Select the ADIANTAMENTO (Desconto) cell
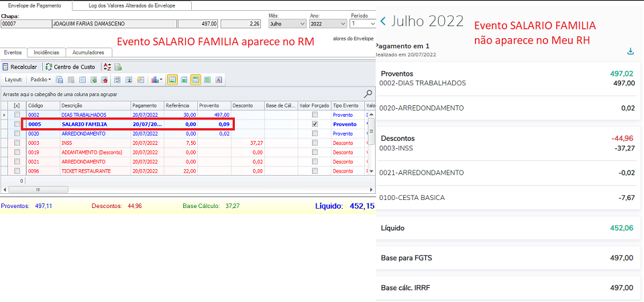 point(95,152)
